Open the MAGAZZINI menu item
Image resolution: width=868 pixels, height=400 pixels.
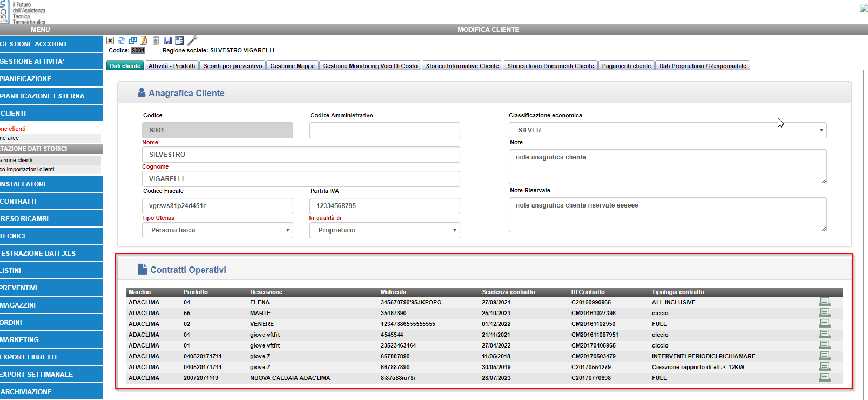pos(51,305)
